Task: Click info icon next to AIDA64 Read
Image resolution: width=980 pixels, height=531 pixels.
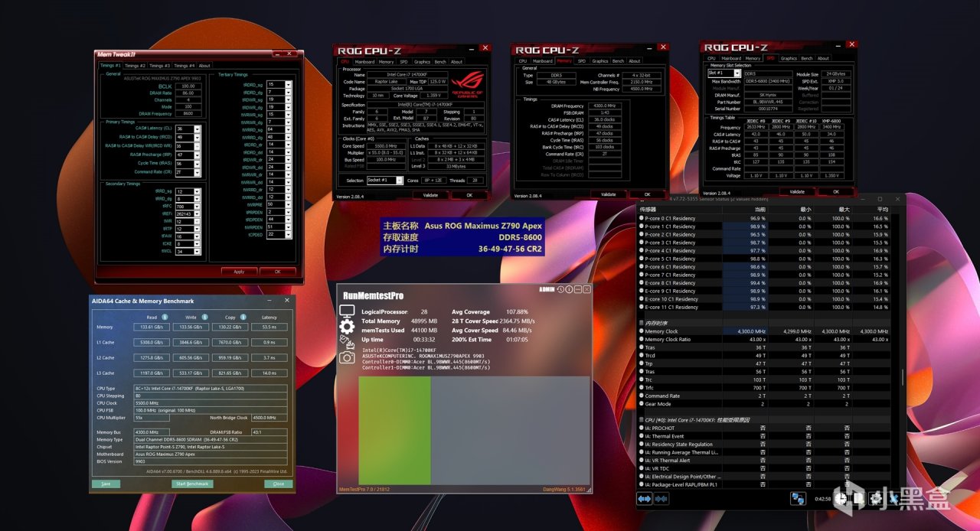Action: tap(165, 317)
